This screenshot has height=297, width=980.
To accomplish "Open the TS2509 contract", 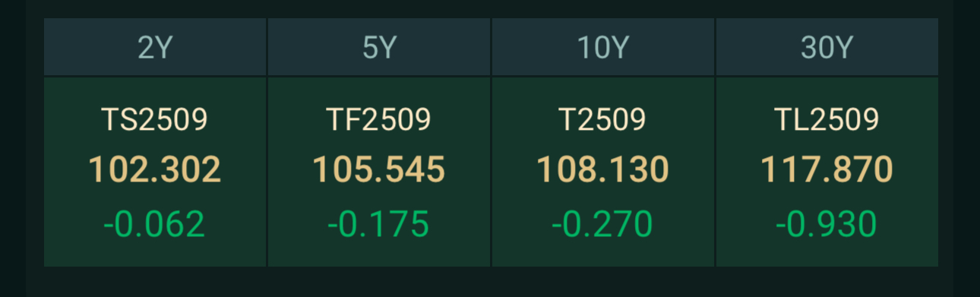I will coord(155,119).
